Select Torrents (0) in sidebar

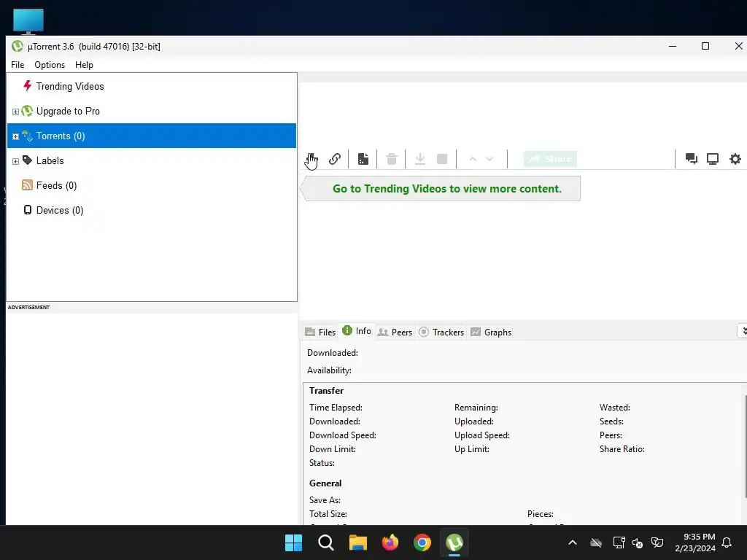coord(152,136)
